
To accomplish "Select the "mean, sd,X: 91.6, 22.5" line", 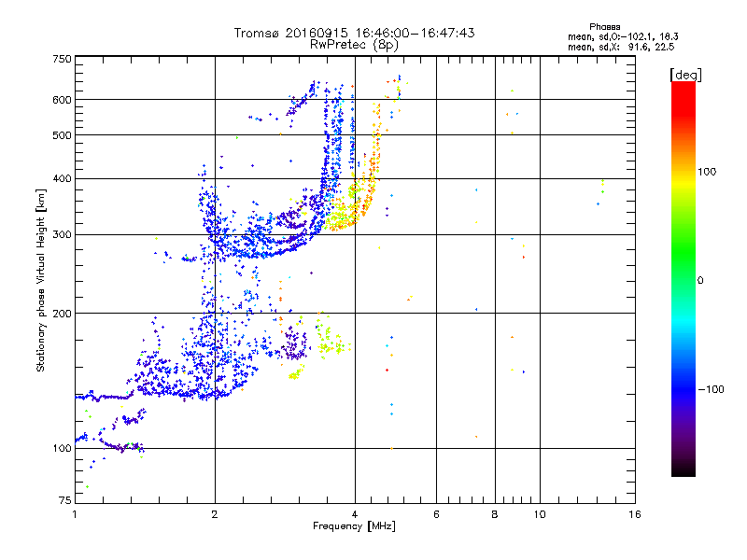I will [x=621, y=47].
